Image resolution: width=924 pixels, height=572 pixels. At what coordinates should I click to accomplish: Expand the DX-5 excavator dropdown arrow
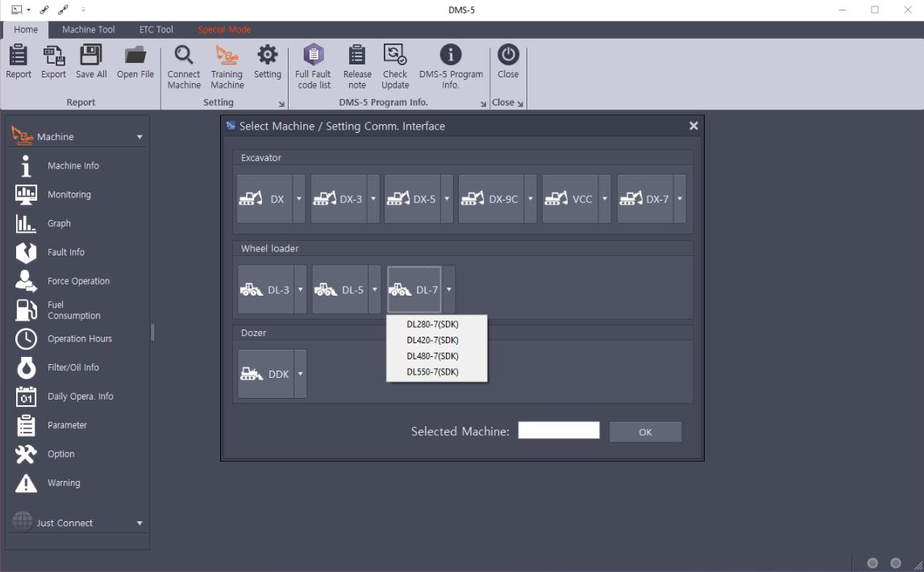[447, 199]
